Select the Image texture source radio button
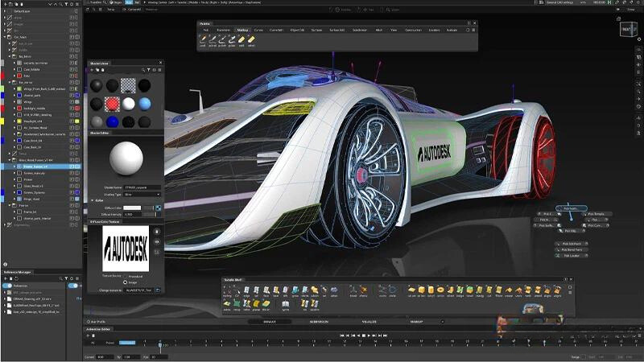The width and height of the screenshot is (644, 362). (126, 282)
